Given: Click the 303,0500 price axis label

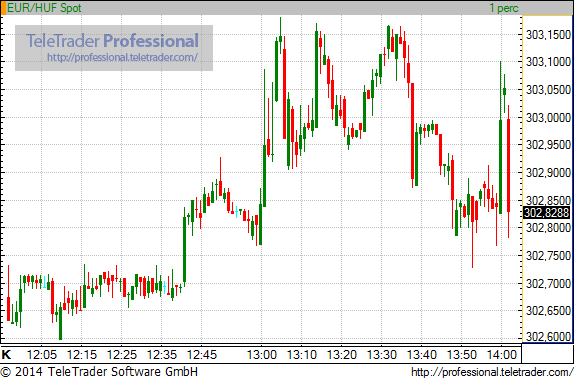Looking at the screenshot, I should point(548,90).
